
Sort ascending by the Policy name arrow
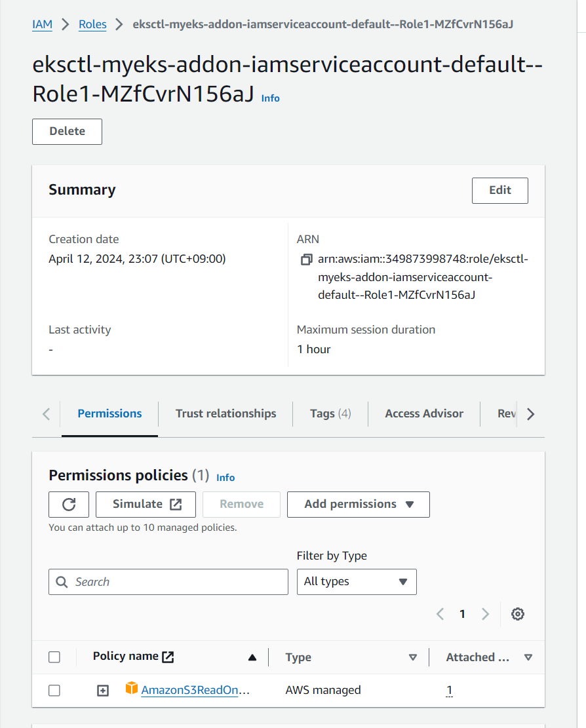click(x=252, y=657)
